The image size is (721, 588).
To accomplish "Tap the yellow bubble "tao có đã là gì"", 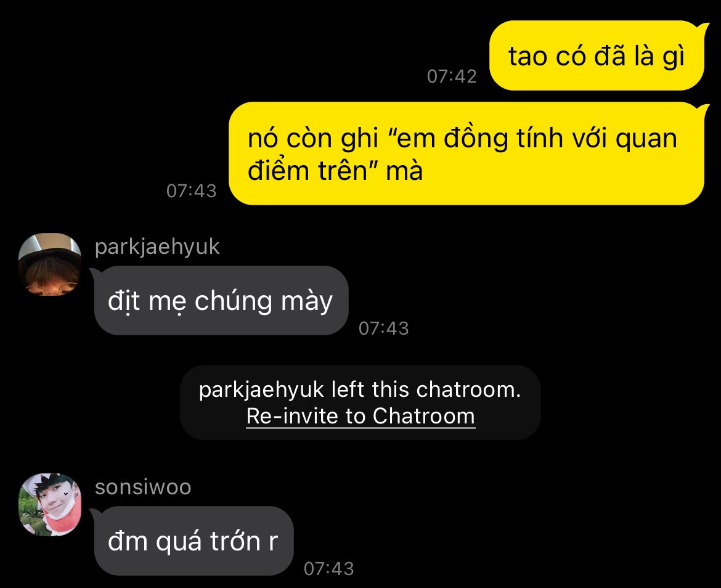I will 597,55.
